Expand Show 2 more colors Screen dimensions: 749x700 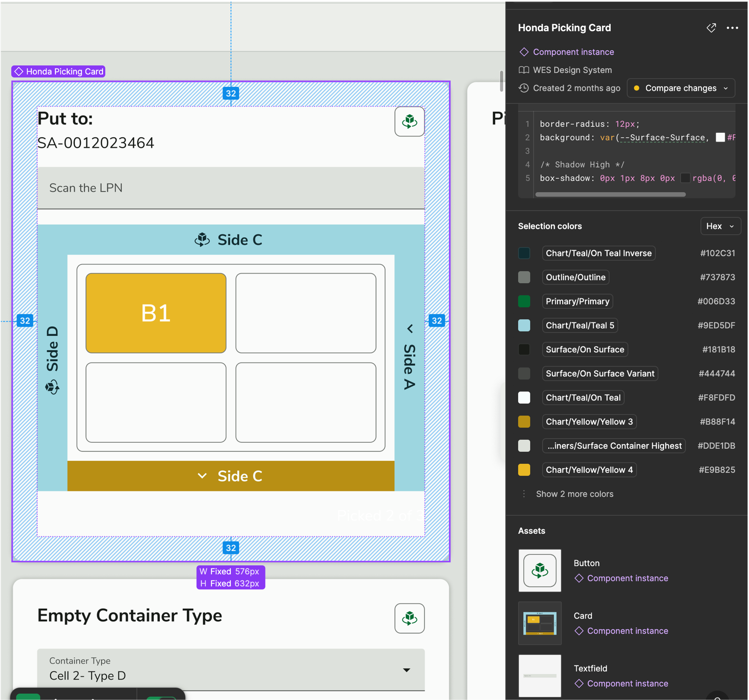pos(574,494)
